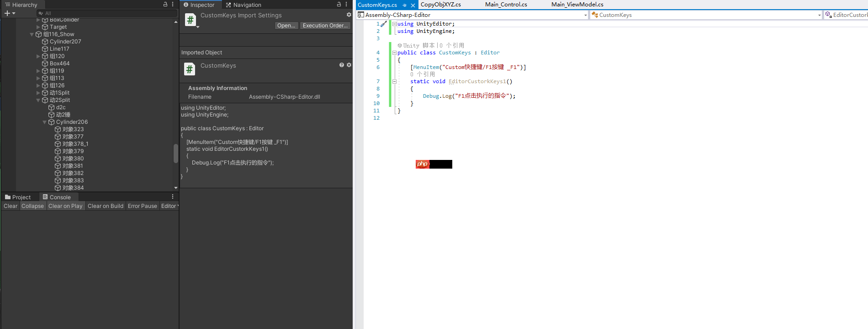The width and height of the screenshot is (868, 329).
Task: Open the Main_Control.cs editor tab
Action: (x=506, y=5)
